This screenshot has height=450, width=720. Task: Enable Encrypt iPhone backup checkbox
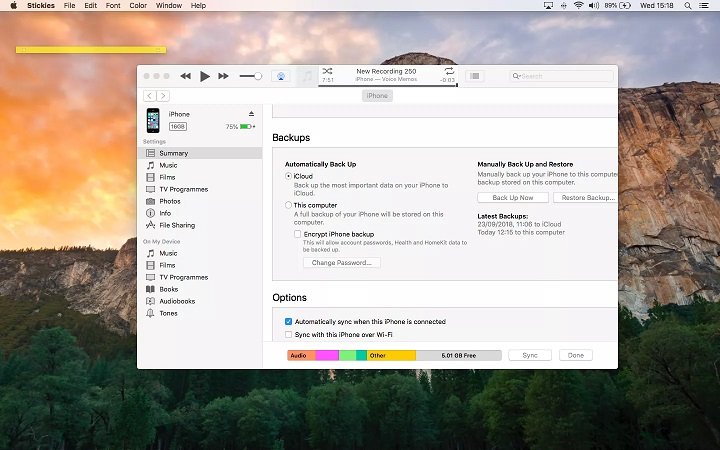coord(298,233)
